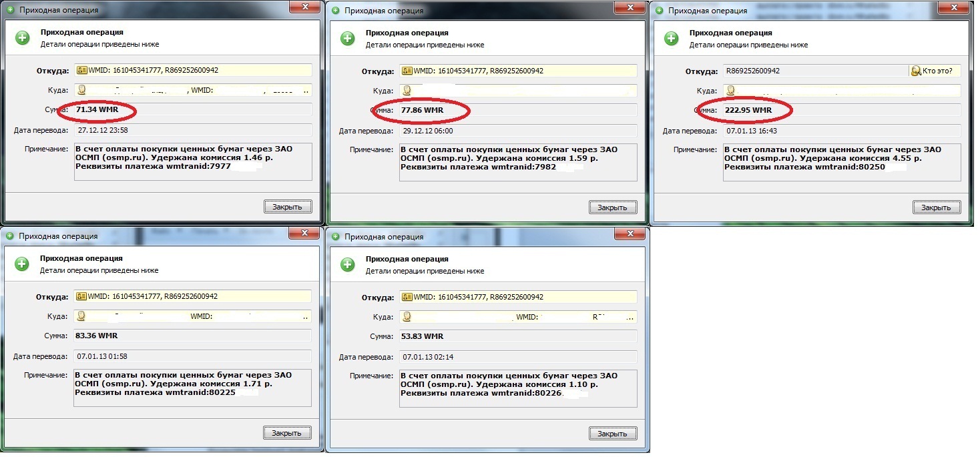The height and width of the screenshot is (457, 980).
Task: Click passport icon in Откуда of 53.83 WMR window
Action: click(x=407, y=297)
